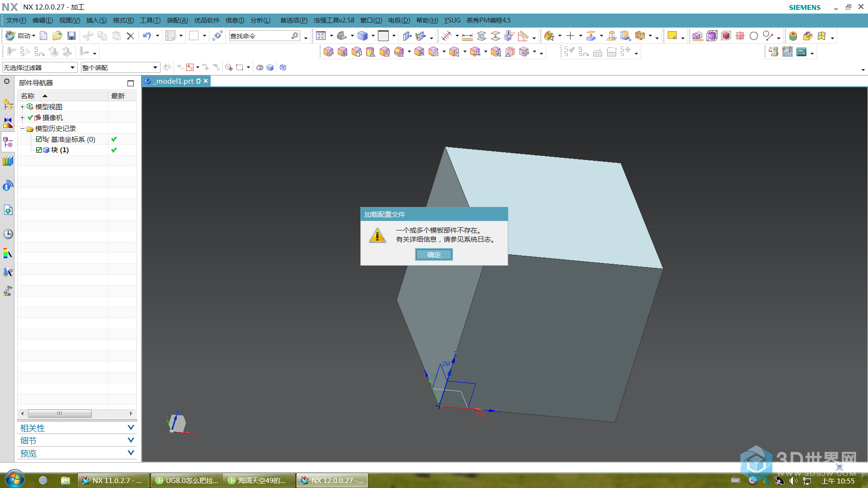Click the green torus icon
The image size is (868, 488).
coord(793,36)
